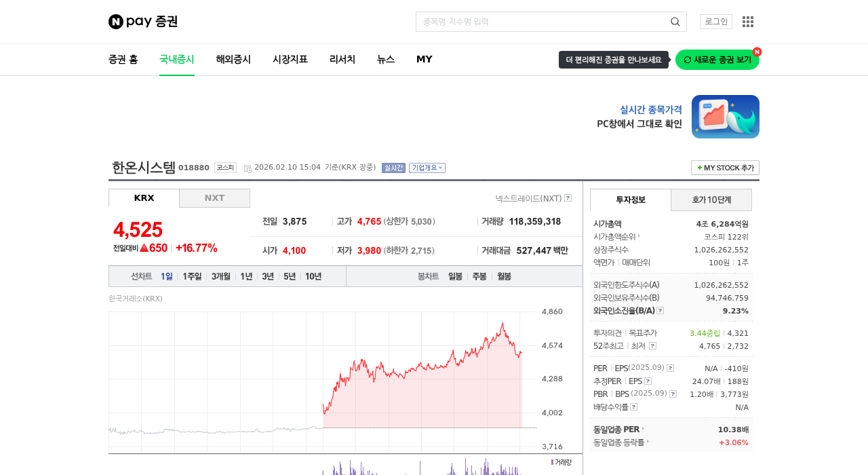Switch price view to NXT
The image size is (868, 475).
point(214,197)
